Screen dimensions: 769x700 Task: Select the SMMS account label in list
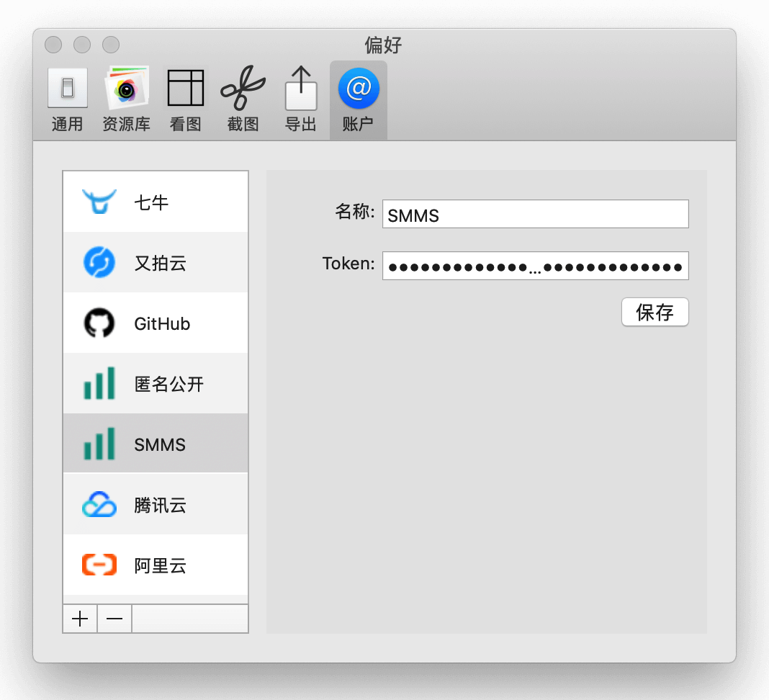point(160,444)
